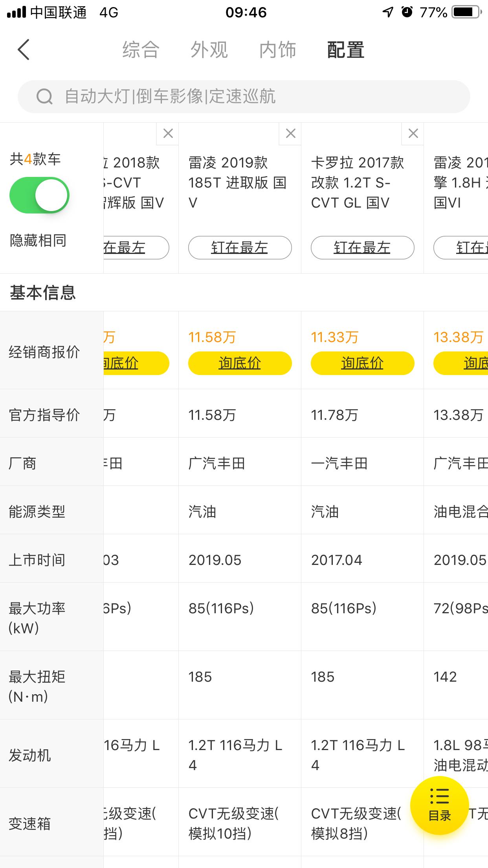Remove the 雷凌 2019款 185T car column

290,134
